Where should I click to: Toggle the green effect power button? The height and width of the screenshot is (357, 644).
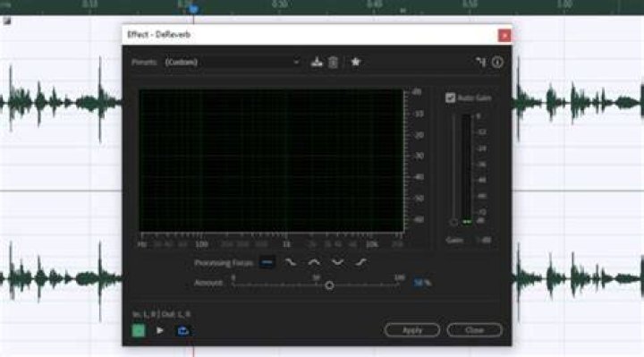pyautogui.click(x=139, y=330)
